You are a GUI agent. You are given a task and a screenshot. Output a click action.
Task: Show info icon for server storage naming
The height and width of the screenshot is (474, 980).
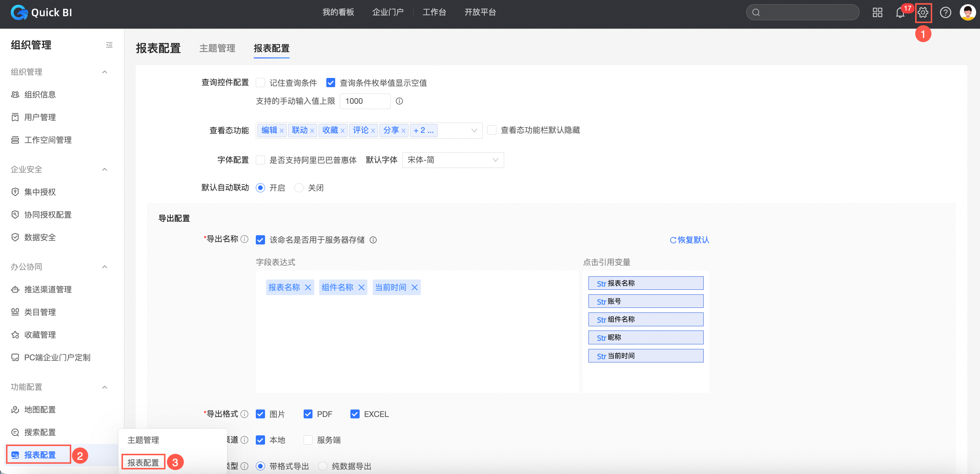(373, 240)
